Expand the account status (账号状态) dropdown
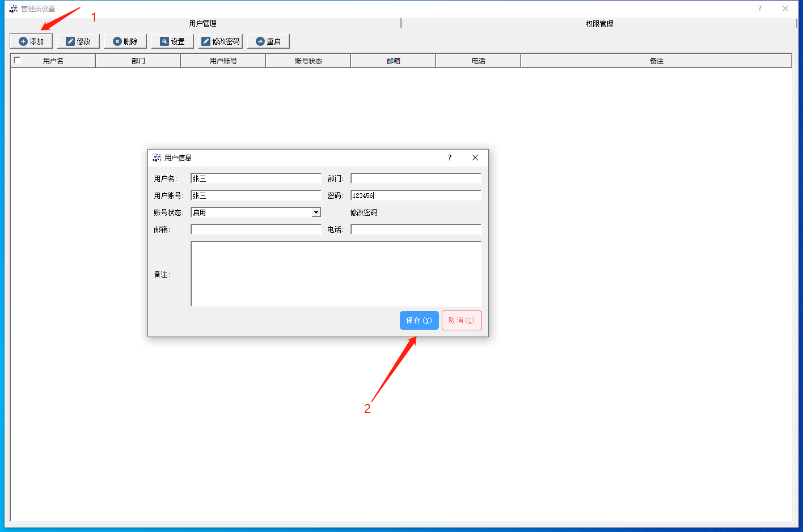The image size is (803, 532). pos(316,212)
